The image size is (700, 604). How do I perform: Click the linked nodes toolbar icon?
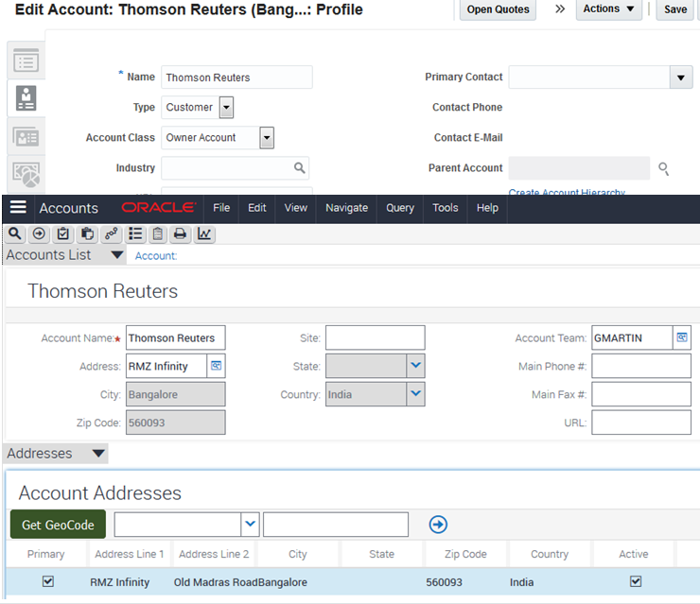click(112, 233)
